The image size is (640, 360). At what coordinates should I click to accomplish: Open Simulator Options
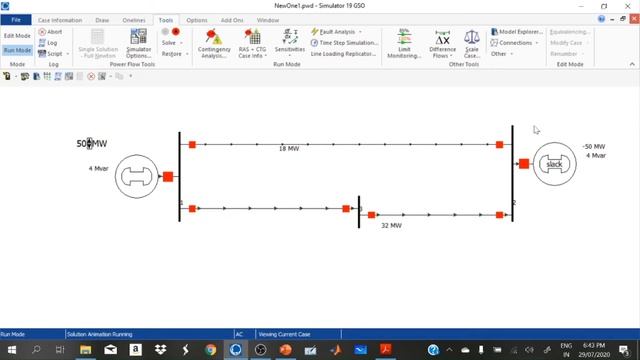pyautogui.click(x=138, y=43)
